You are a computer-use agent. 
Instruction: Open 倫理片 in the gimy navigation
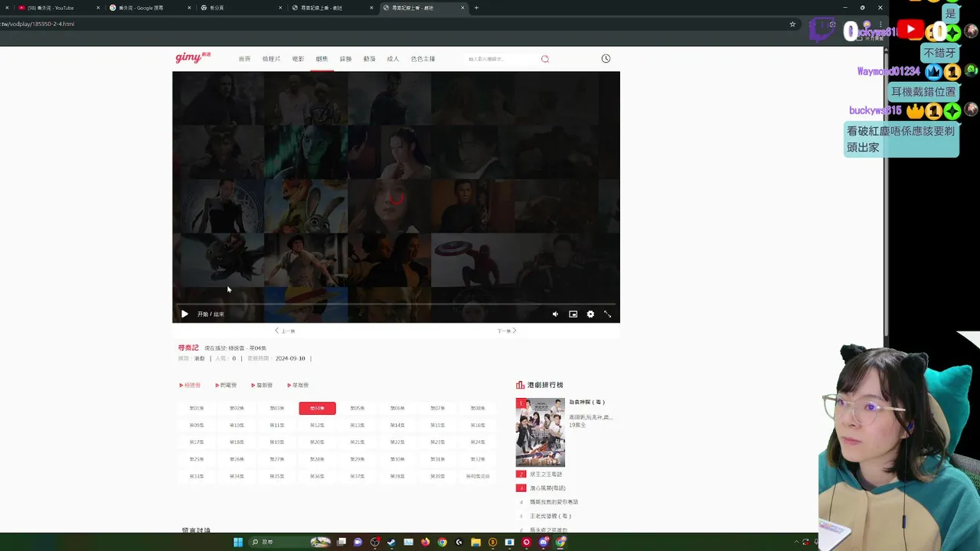(x=271, y=59)
